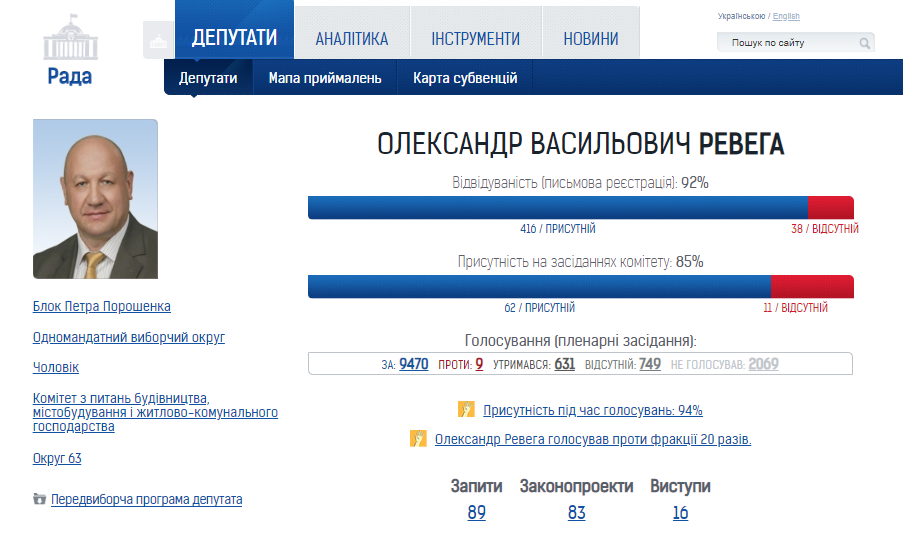Open the НОВИНИ tab
This screenshot has height=535, width=903.
(591, 33)
